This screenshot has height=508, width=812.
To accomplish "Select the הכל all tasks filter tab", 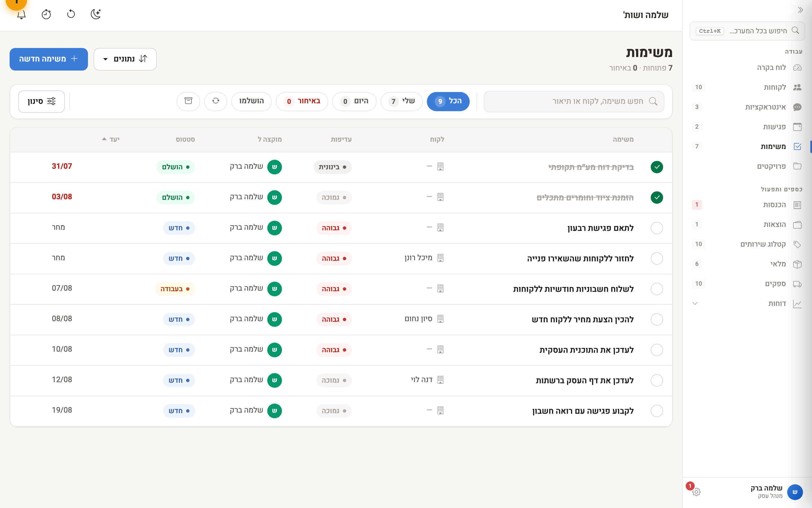I will [448, 101].
